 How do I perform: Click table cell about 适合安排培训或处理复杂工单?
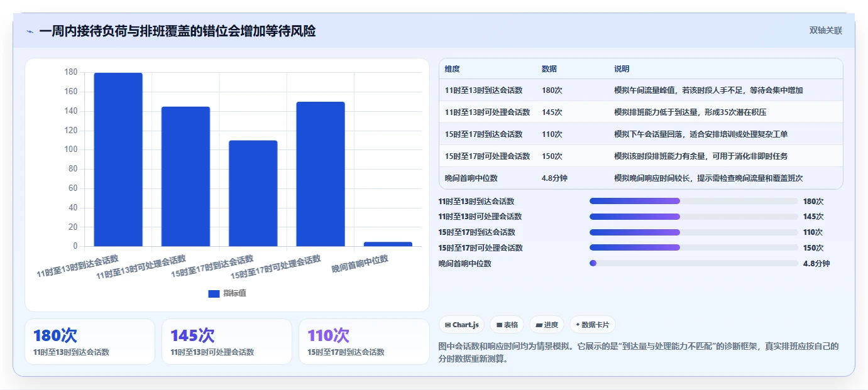click(701, 134)
